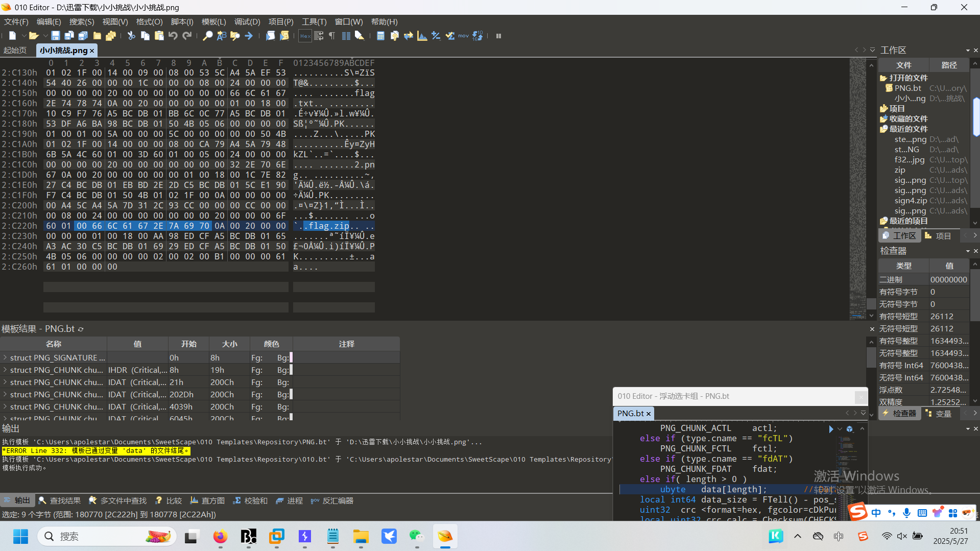Click the Goto arrow icon

coord(249,36)
